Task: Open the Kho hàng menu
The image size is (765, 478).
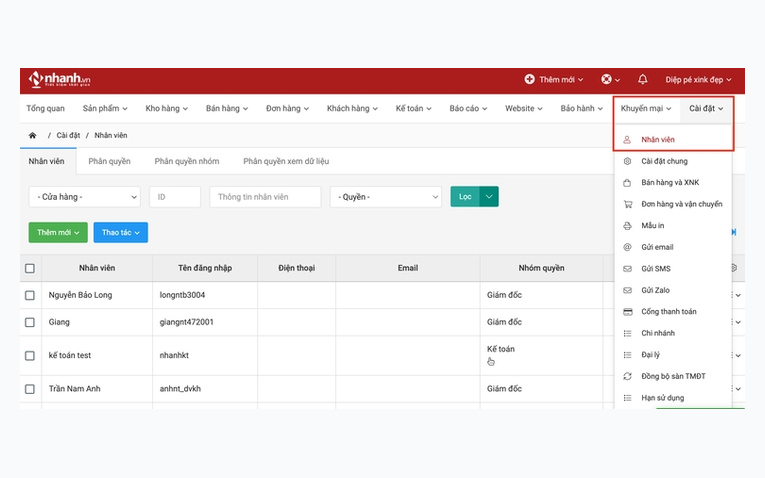Action: click(166, 108)
